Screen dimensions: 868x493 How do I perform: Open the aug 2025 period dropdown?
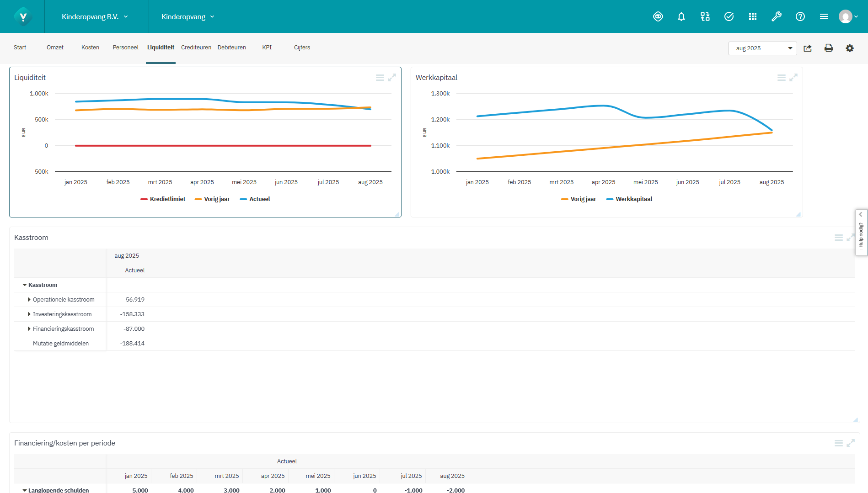coord(762,48)
